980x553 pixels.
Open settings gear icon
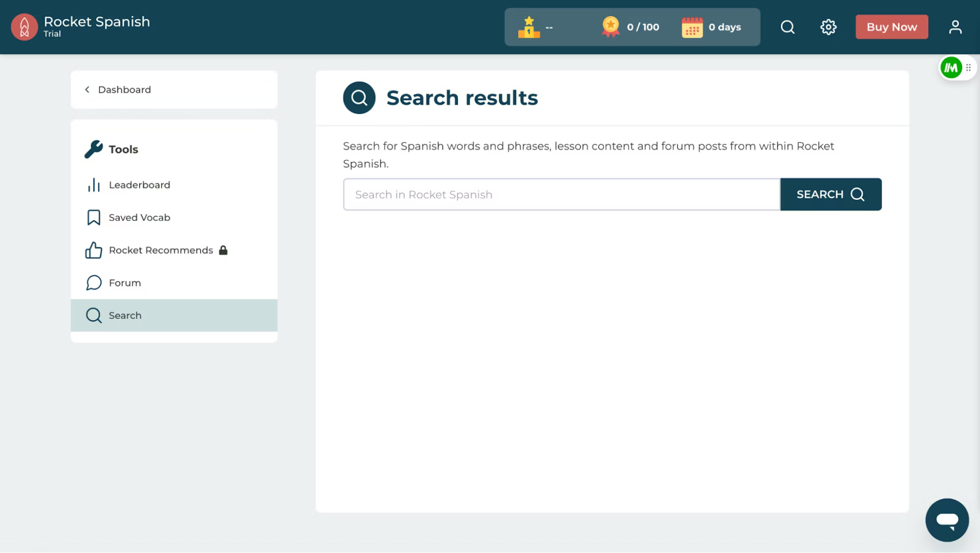(x=828, y=27)
